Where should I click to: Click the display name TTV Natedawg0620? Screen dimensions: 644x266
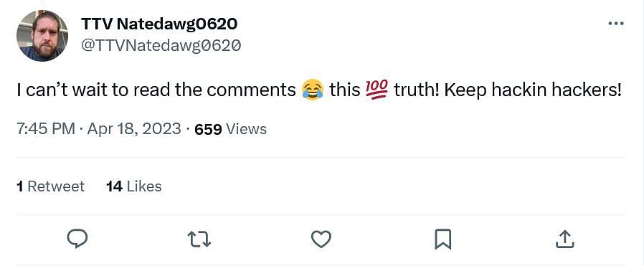pyautogui.click(x=159, y=24)
